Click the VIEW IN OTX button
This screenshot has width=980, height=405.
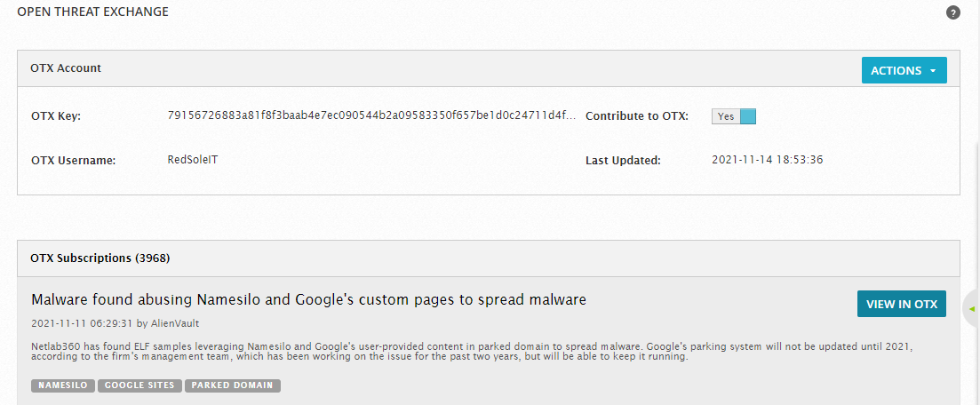pos(901,304)
